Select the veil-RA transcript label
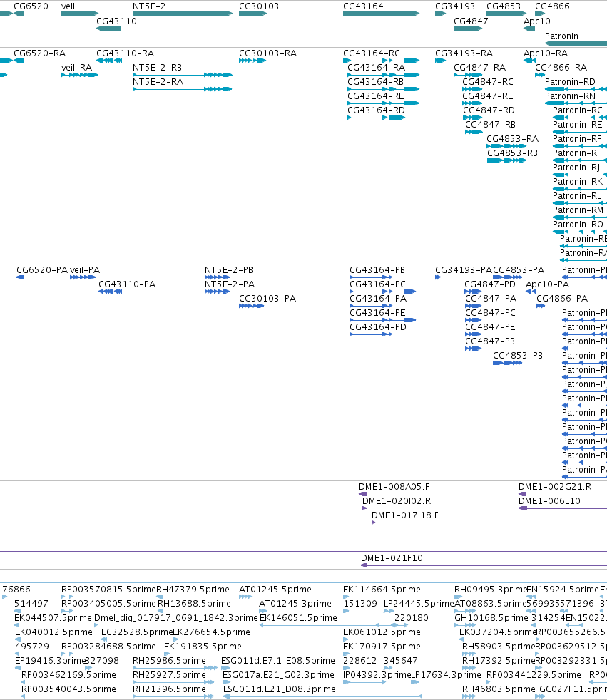 point(76,68)
